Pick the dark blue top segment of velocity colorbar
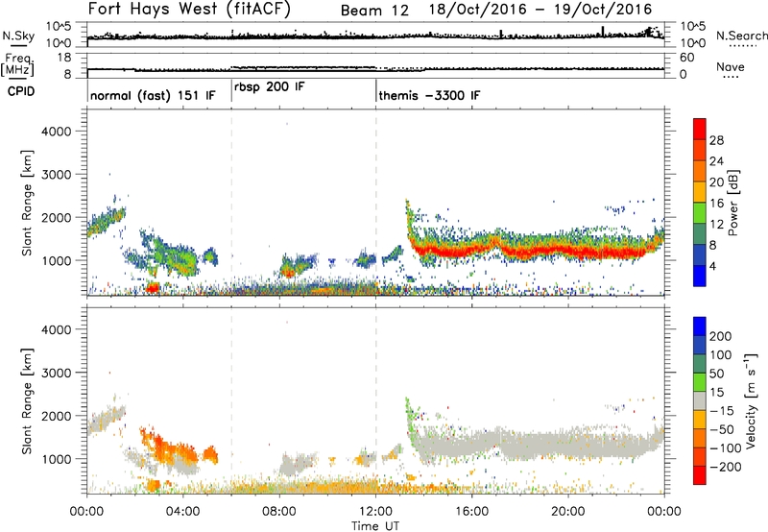The image size is (768, 532). coord(700,326)
